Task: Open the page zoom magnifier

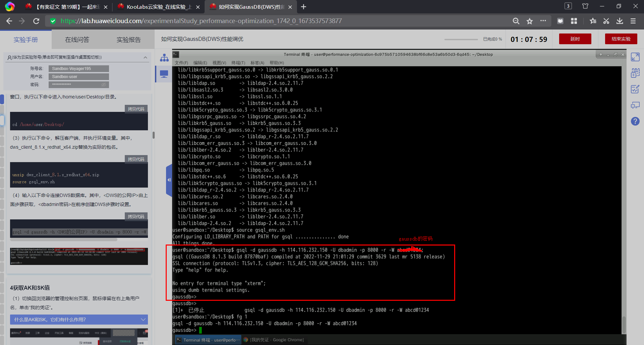Action: tap(516, 21)
